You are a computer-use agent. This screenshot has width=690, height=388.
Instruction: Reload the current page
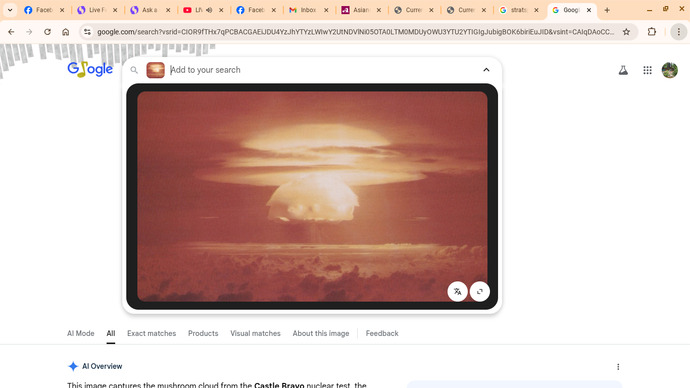click(47, 32)
